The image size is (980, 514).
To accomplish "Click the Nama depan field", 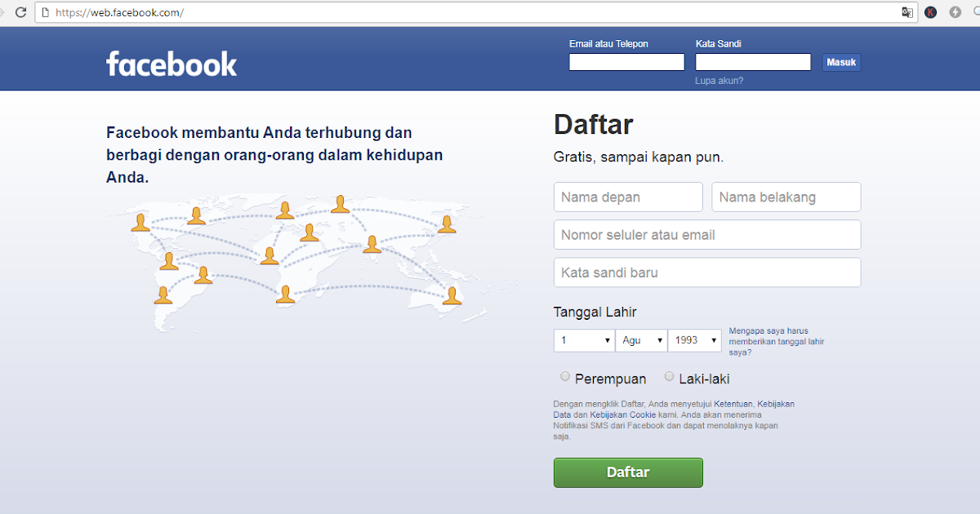I will [x=628, y=197].
